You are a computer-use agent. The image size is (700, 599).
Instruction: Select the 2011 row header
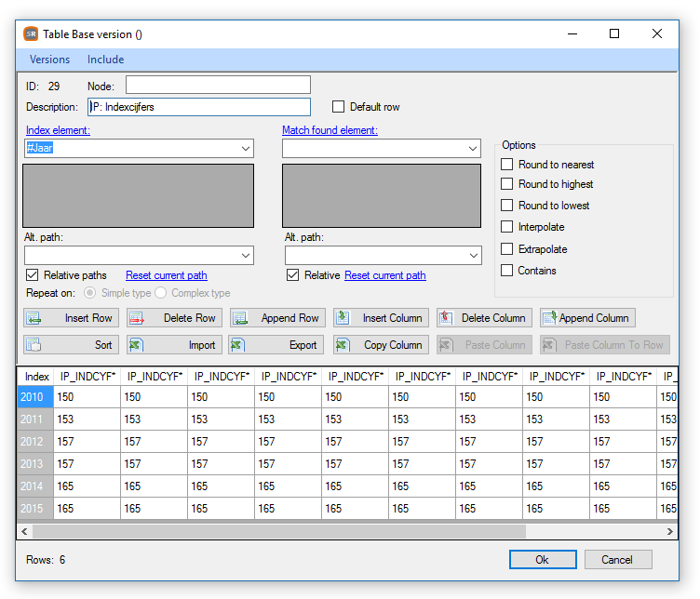coord(35,419)
